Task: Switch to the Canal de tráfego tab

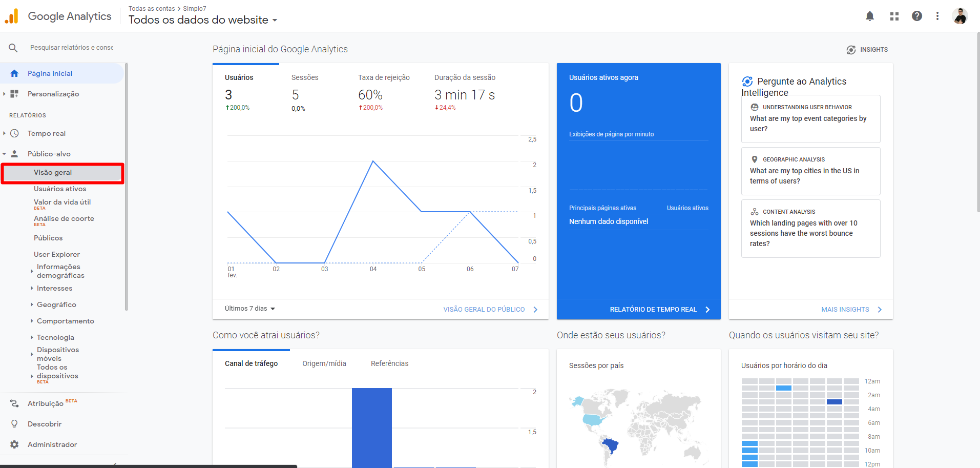Action: tap(251, 363)
